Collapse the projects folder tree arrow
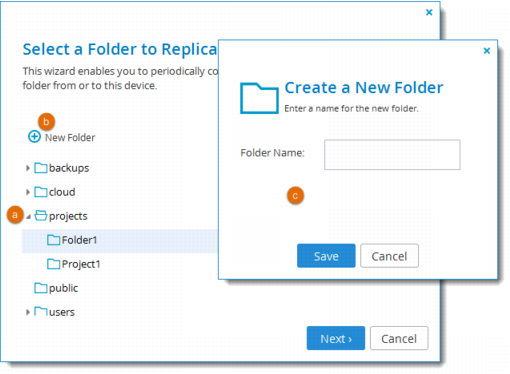Viewport: 510px width, 374px height. coord(28,217)
